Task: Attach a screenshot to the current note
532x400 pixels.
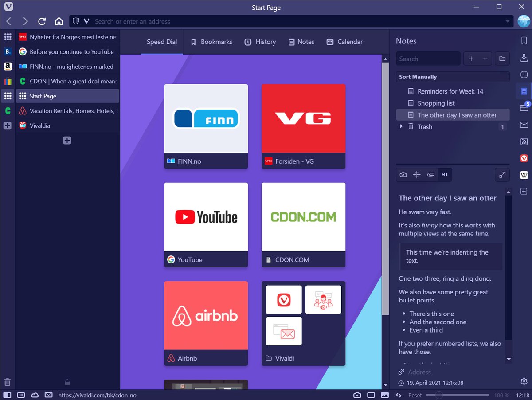Action: (x=403, y=174)
